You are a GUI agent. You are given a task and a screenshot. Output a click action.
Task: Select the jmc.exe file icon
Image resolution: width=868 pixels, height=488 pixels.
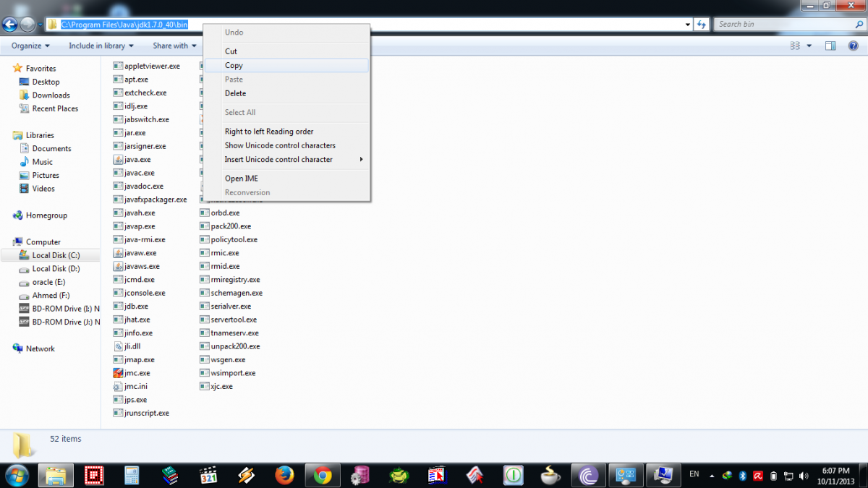point(119,373)
